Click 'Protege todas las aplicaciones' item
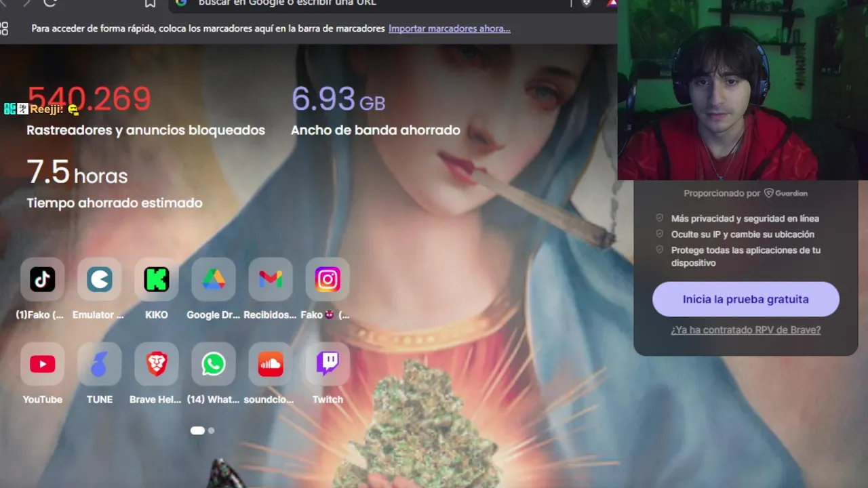This screenshot has height=488, width=868. click(x=746, y=256)
